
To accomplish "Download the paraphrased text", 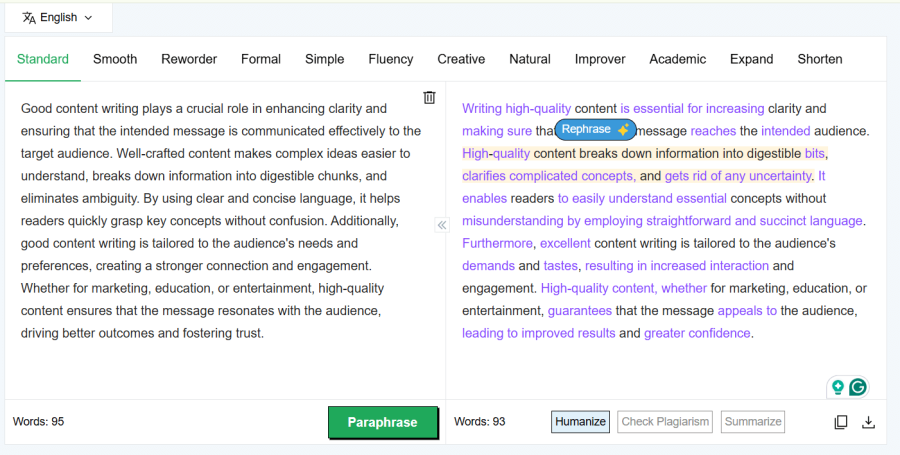I will tap(868, 422).
